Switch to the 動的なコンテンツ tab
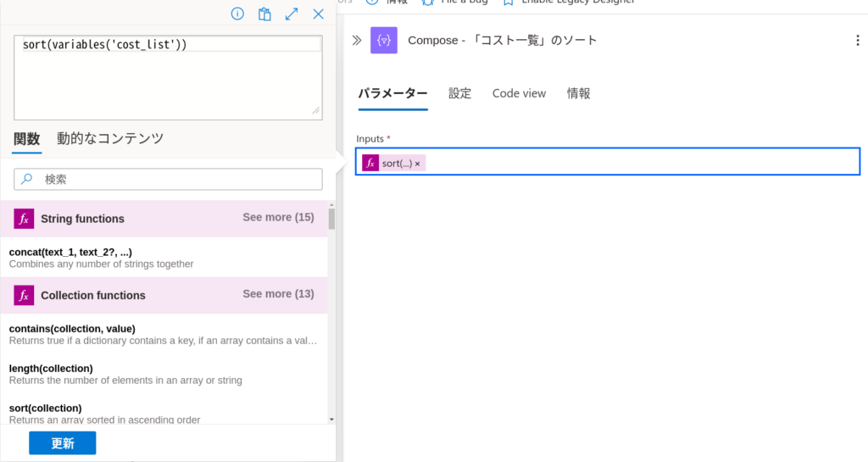 (x=110, y=138)
